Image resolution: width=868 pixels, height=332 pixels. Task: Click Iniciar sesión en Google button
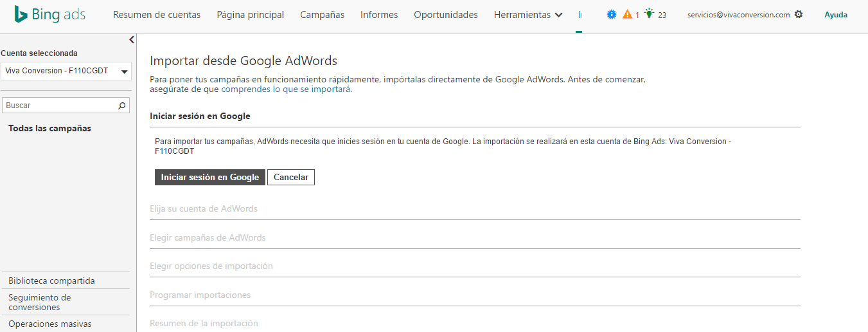(210, 178)
